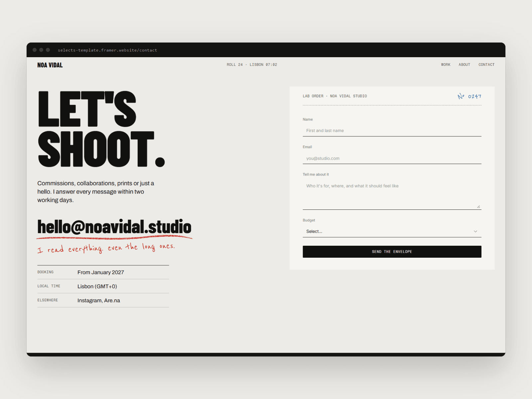Click the NOA VIDAL logo

50,65
